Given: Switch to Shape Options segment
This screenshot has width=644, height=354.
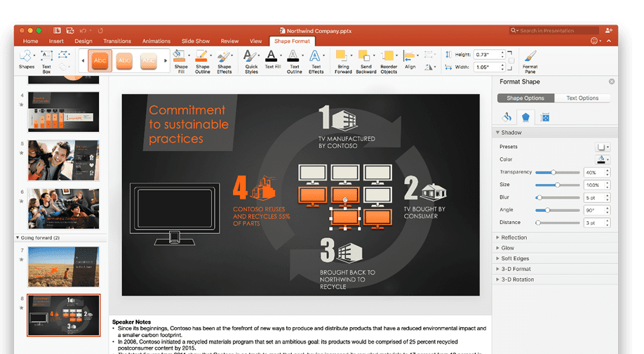Looking at the screenshot, I should tap(525, 98).
